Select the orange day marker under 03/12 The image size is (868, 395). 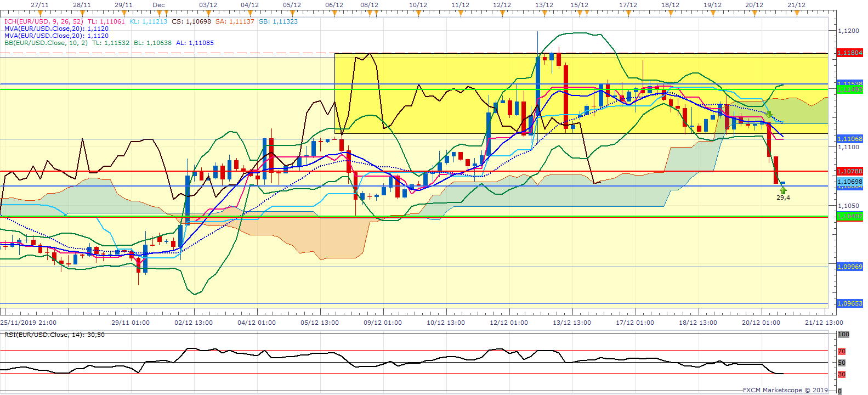pos(208,12)
